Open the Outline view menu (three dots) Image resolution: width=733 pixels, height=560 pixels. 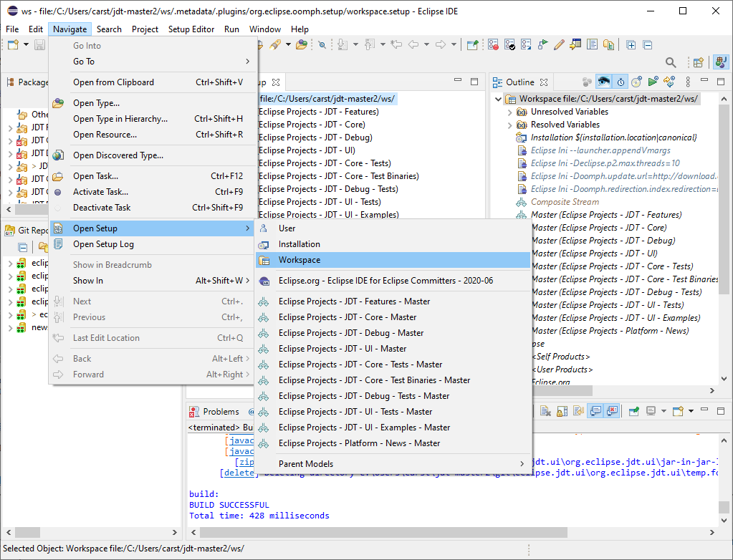click(688, 82)
